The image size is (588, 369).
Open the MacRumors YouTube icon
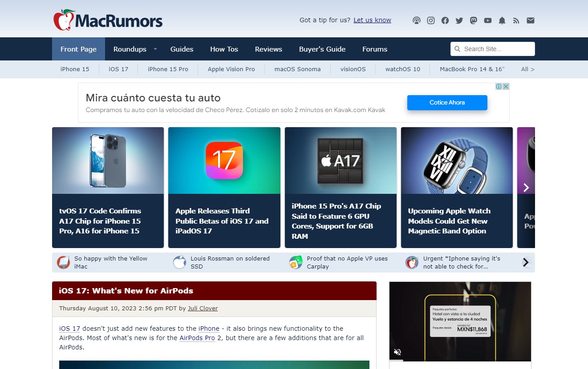point(488,20)
